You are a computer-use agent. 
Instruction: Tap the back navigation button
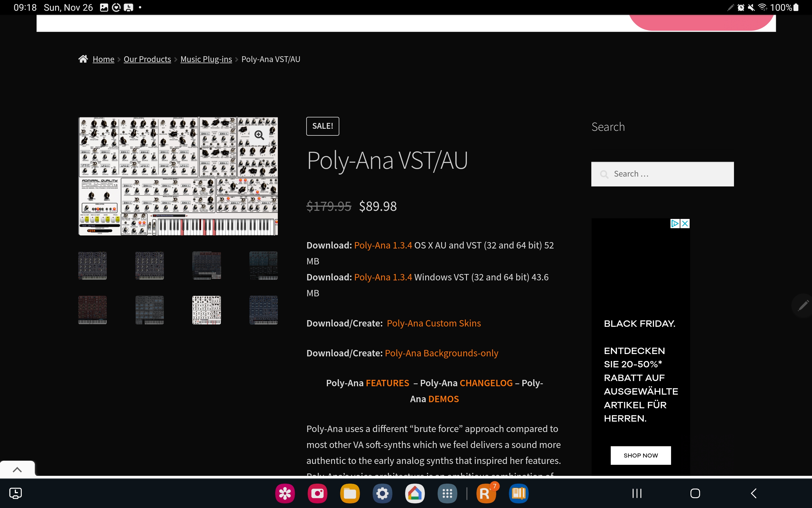point(753,493)
